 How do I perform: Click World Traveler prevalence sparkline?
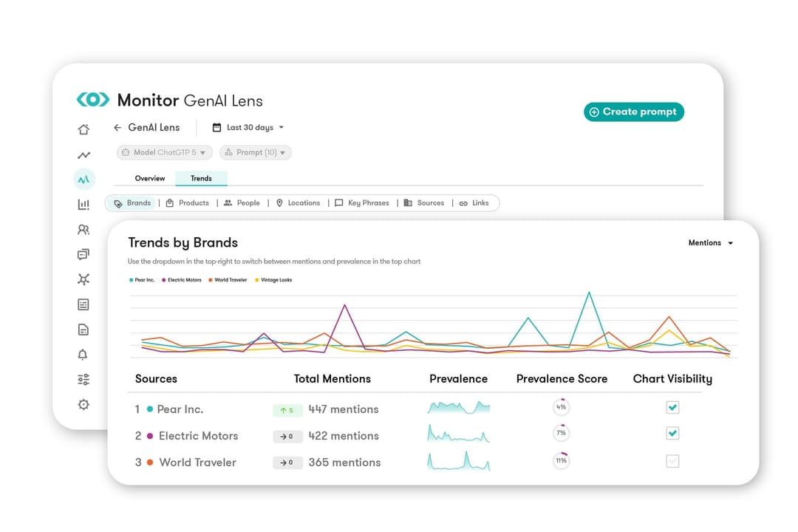click(459, 460)
